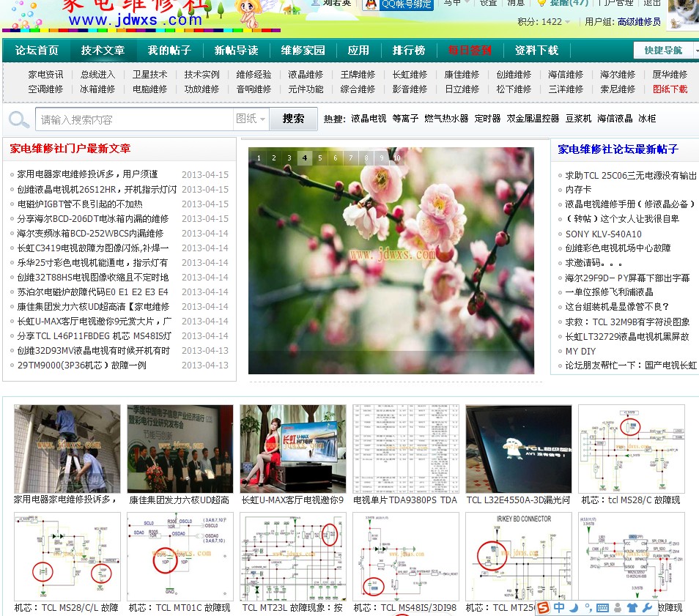
Task: Click 高级维修员 user group link
Action: click(639, 22)
